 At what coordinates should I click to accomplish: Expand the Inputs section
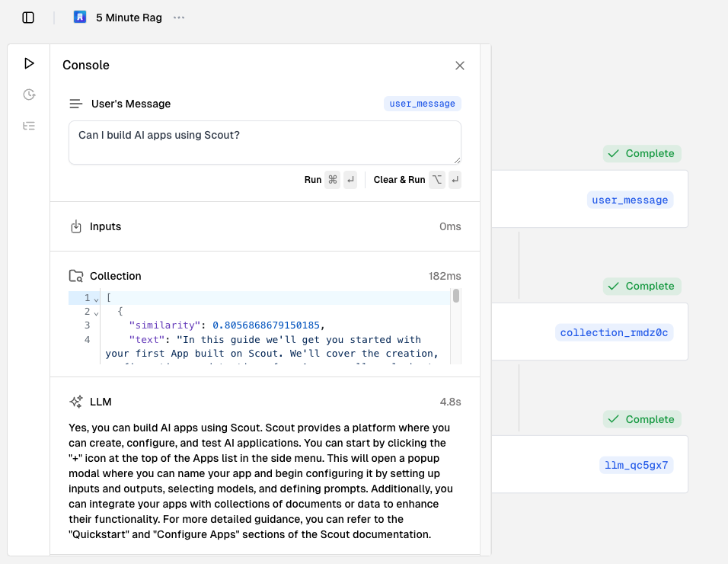click(264, 226)
